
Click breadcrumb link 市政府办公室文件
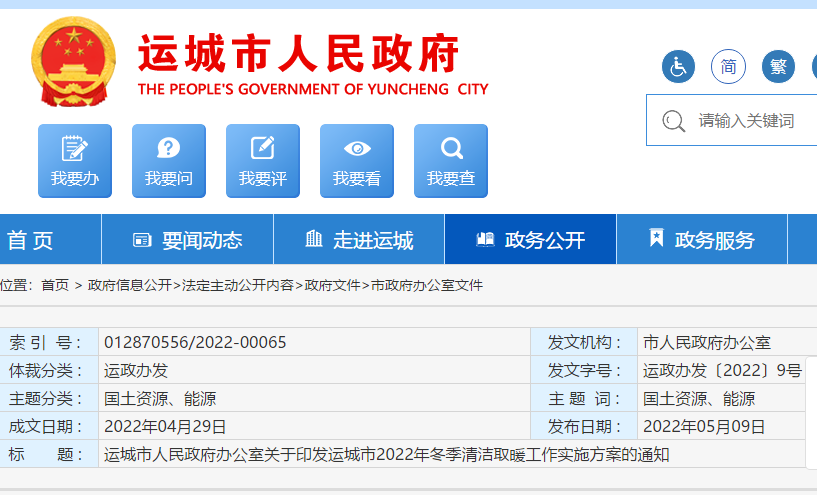coord(427,285)
